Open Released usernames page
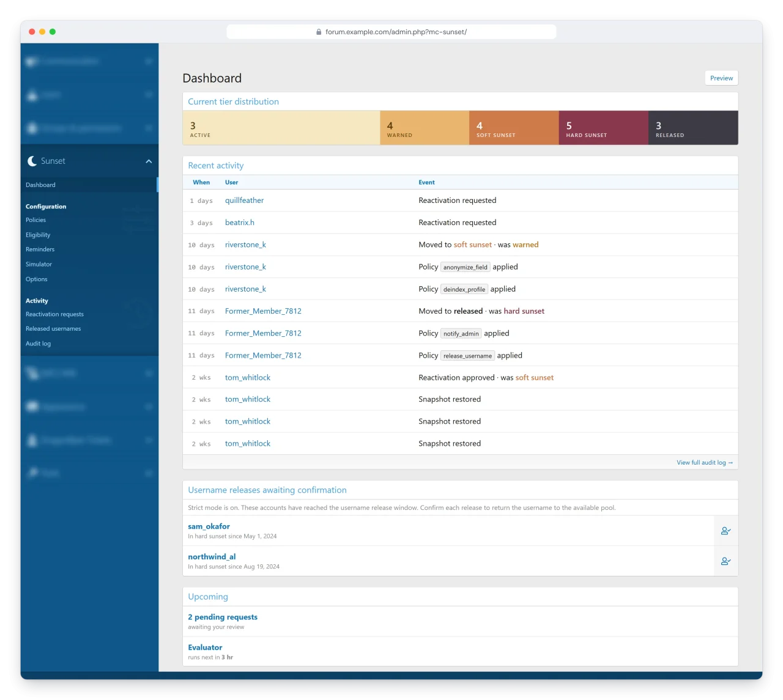Viewport: 783px width, 700px height. point(53,329)
